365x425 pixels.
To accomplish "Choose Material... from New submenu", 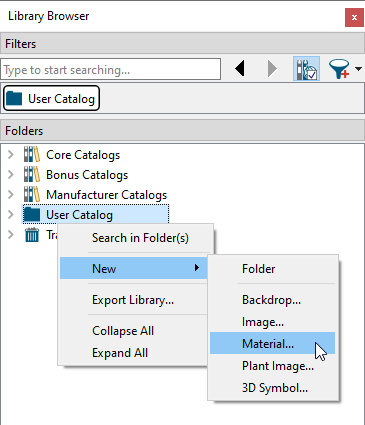I will pyautogui.click(x=272, y=343).
